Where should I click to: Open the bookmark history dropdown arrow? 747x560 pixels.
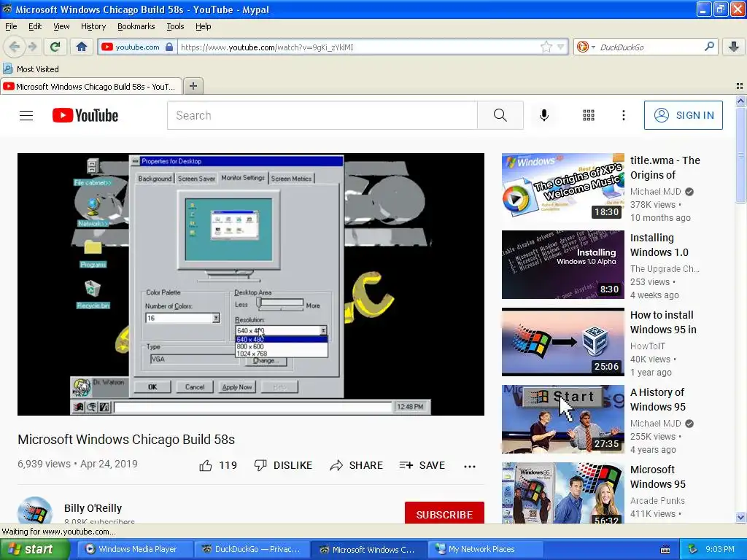click(561, 47)
